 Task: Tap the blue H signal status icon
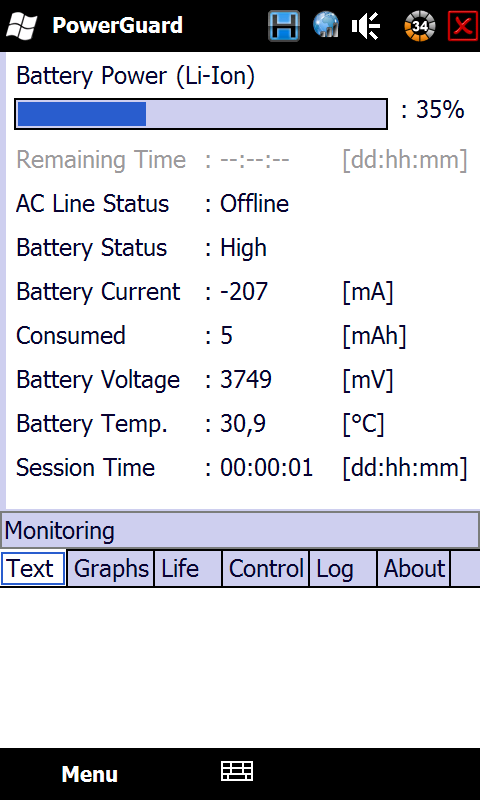pyautogui.click(x=284, y=26)
